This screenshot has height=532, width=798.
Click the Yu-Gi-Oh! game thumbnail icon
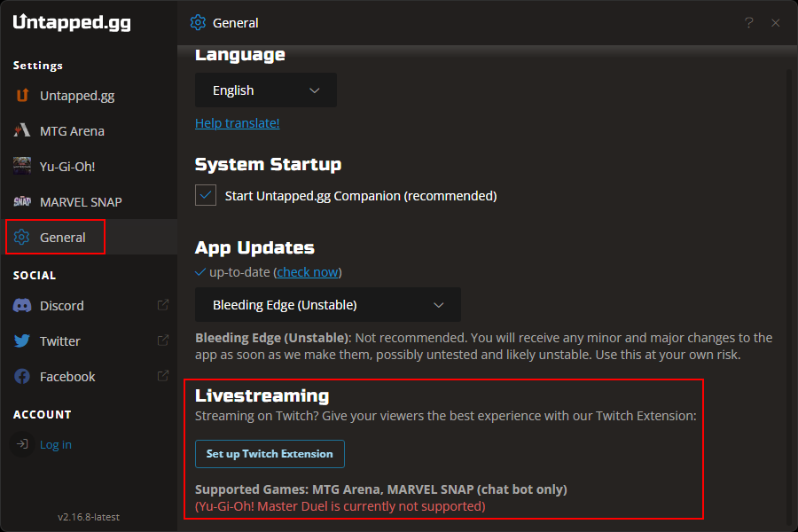pos(22,166)
